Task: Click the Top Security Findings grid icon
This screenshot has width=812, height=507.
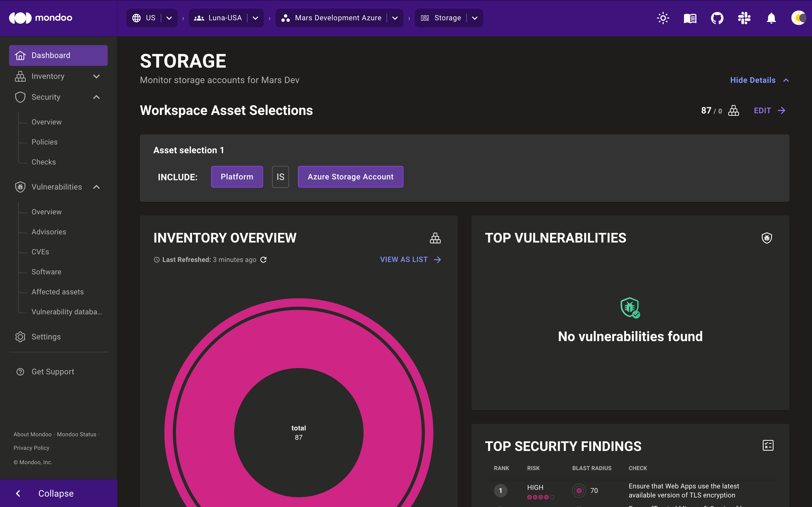Action: click(767, 445)
